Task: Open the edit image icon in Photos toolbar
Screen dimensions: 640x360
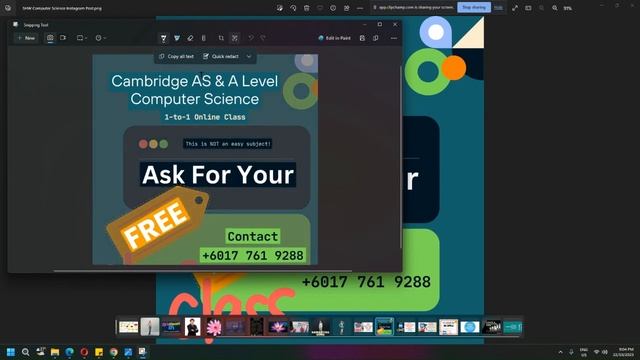Action: click(x=280, y=8)
